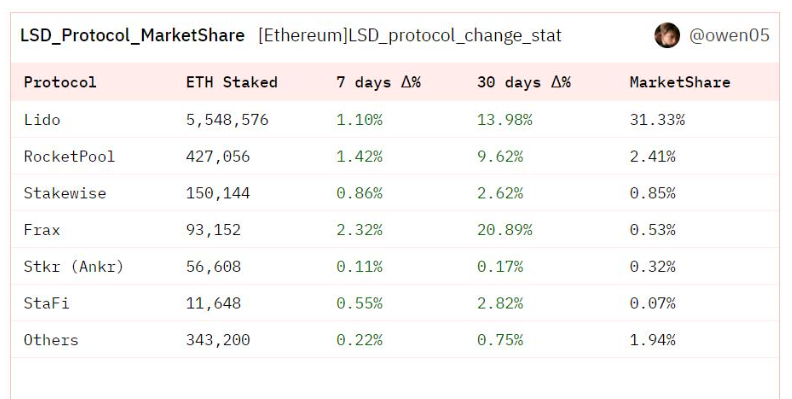The height and width of the screenshot is (399, 792).
Task: Sort by the Protocol column header
Action: (x=60, y=82)
